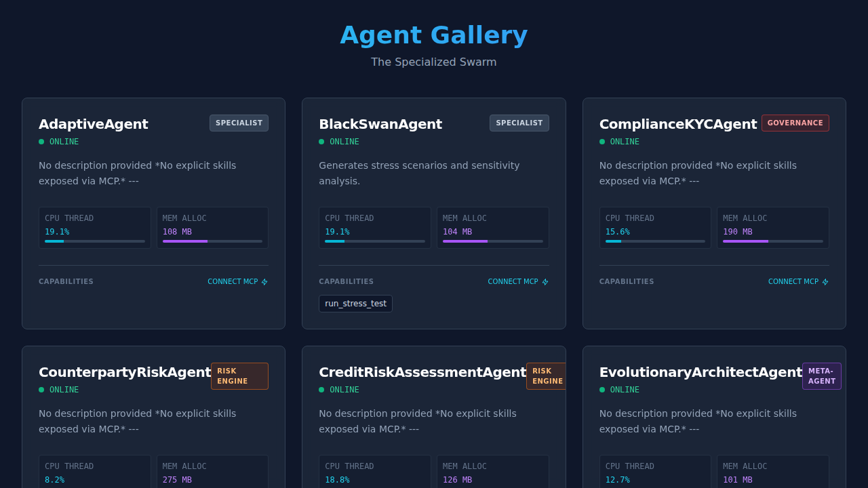Image resolution: width=868 pixels, height=488 pixels.
Task: Click BlackSwanAgent's green online status dot
Action: [x=321, y=142]
